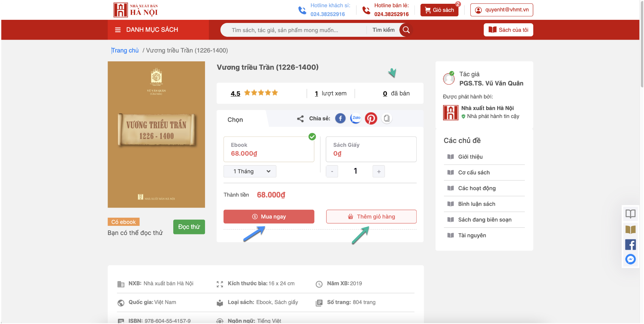Image resolution: width=644 pixels, height=324 pixels.
Task: Click the magnifier search icon
Action: pyautogui.click(x=406, y=30)
